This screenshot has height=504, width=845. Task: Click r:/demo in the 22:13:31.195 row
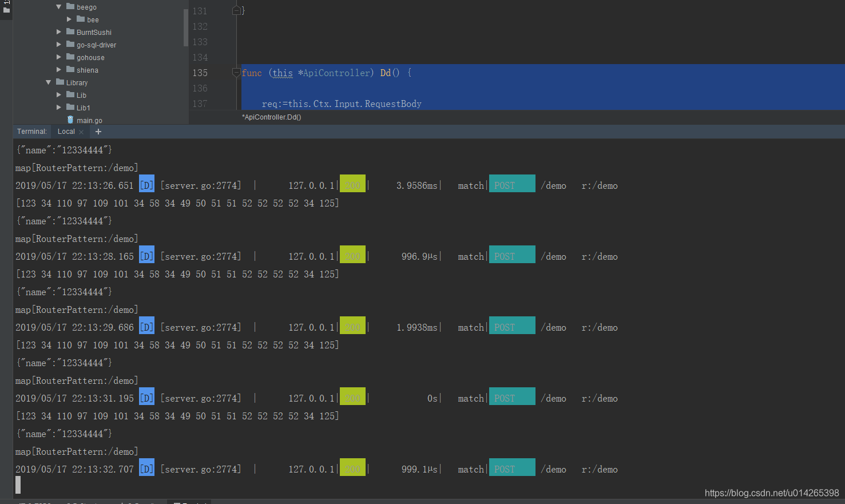tap(600, 398)
